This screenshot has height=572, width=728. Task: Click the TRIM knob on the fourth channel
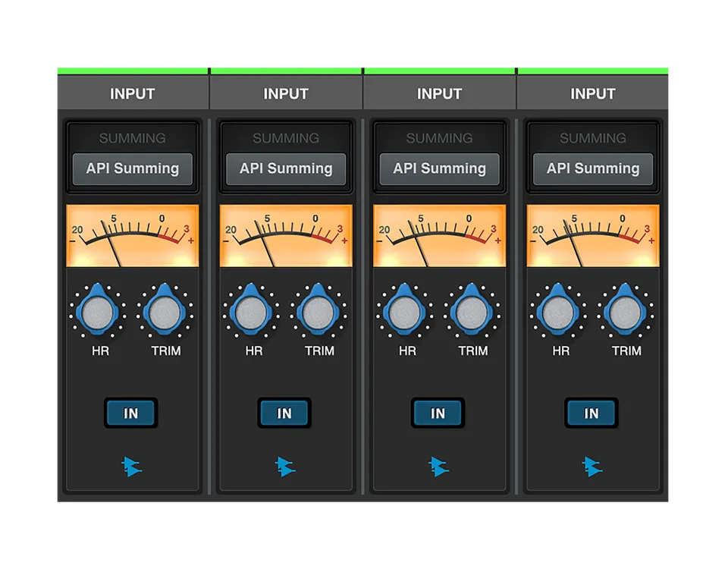click(626, 310)
